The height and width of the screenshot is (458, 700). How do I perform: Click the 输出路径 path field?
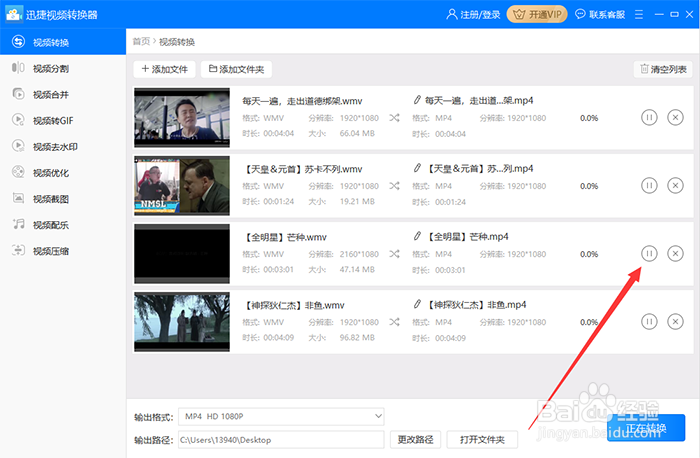point(281,440)
